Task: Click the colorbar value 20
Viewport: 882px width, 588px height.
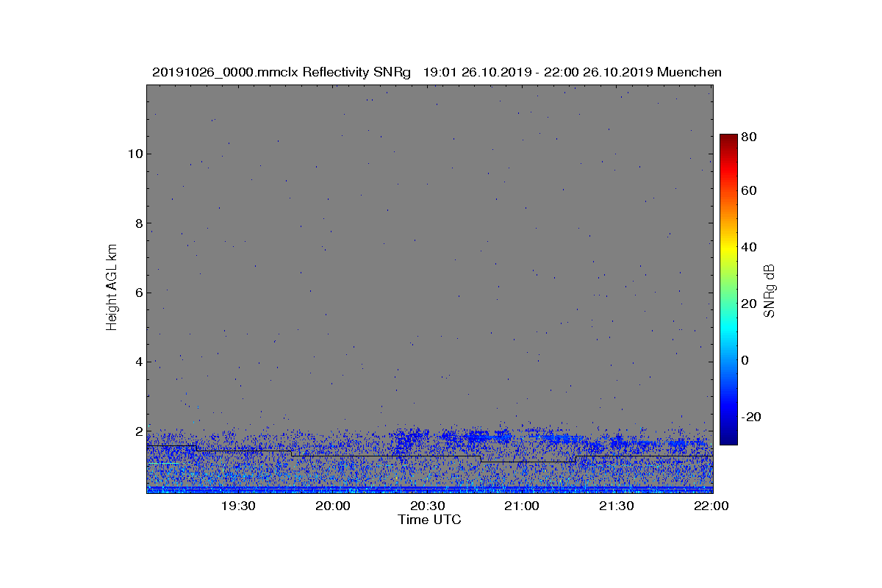Action: coord(750,304)
